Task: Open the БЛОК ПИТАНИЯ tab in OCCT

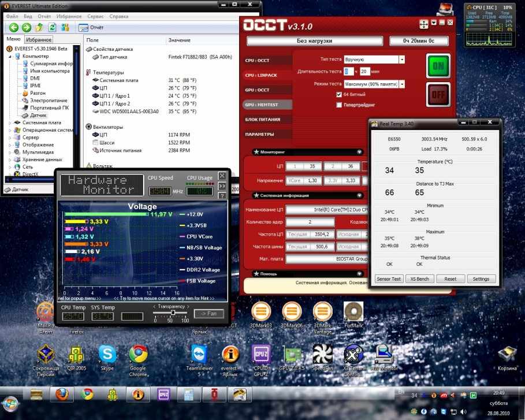Action: (267, 119)
